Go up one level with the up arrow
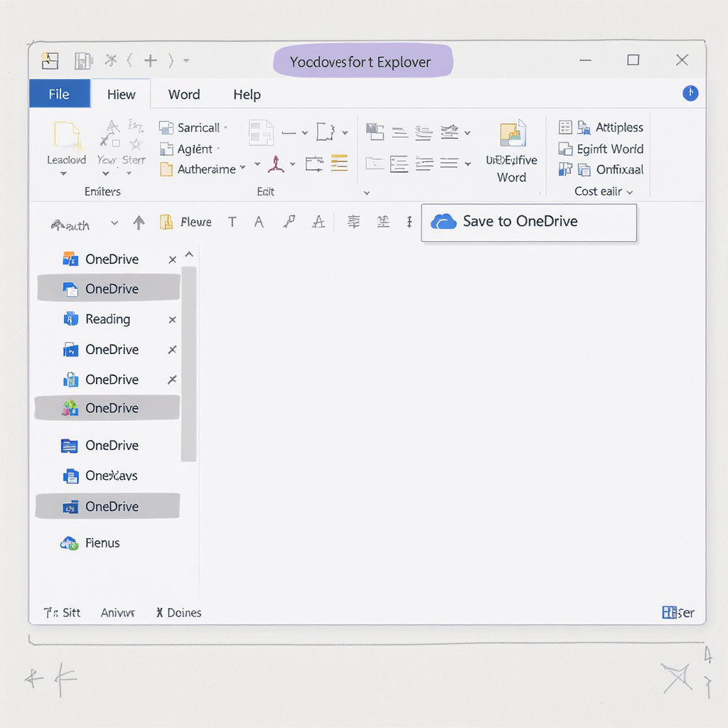The width and height of the screenshot is (728, 728). (139, 223)
